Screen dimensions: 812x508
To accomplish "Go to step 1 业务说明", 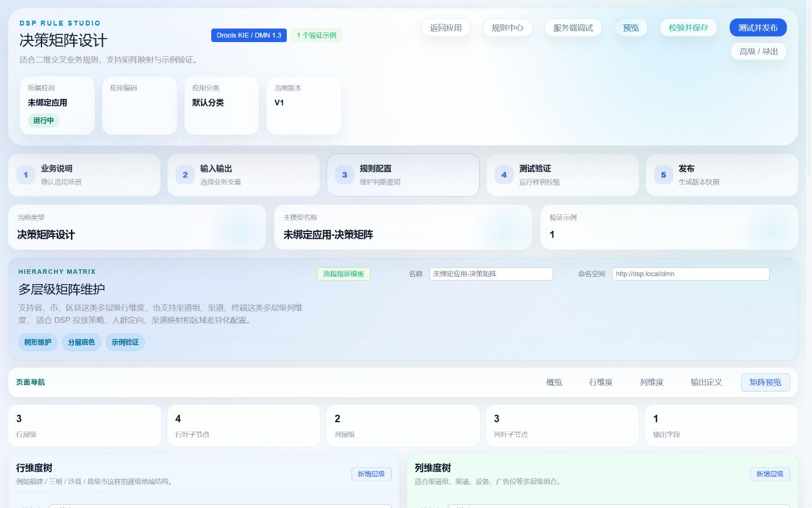I will (x=84, y=175).
